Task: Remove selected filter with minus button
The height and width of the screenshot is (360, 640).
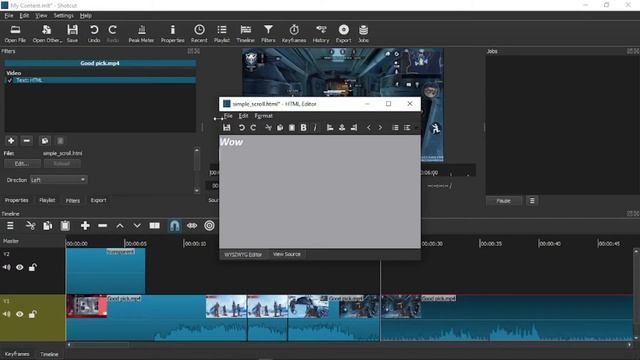Action: (x=27, y=141)
